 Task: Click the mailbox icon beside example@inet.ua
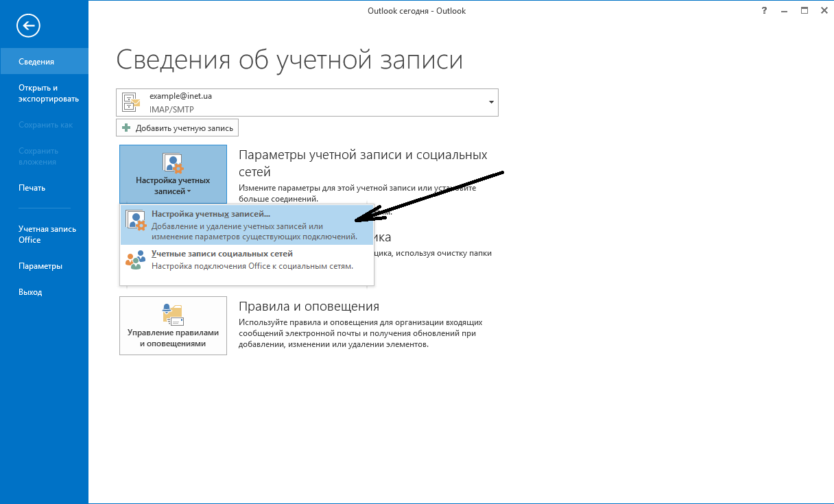pos(130,102)
